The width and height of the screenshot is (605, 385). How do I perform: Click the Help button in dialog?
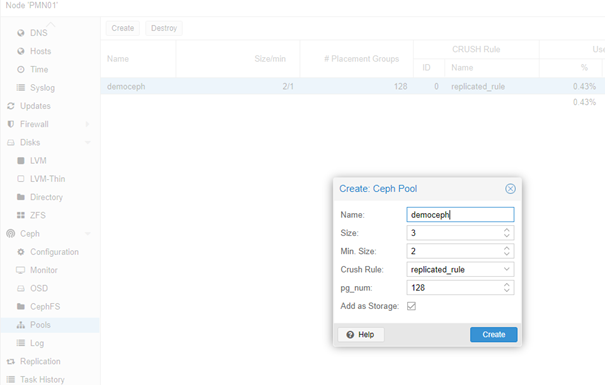tap(361, 334)
